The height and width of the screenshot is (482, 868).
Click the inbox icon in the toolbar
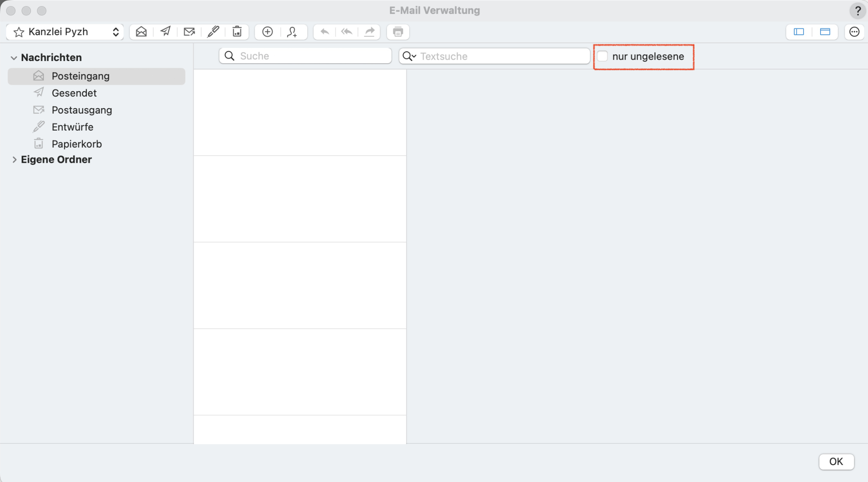click(141, 32)
